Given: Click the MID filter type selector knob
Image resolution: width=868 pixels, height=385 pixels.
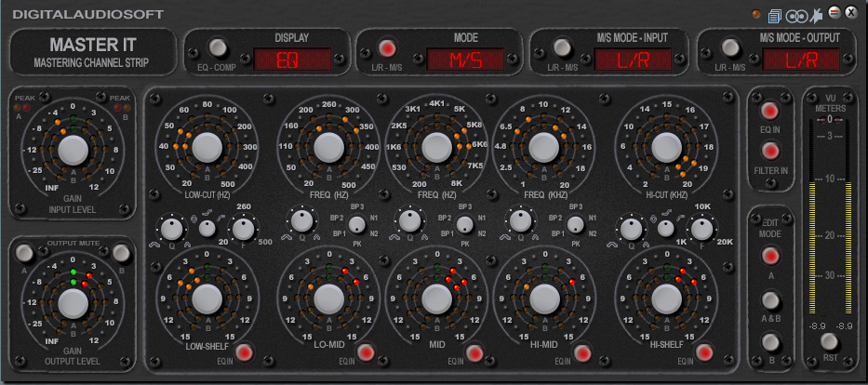Looking at the screenshot, I should (465, 225).
